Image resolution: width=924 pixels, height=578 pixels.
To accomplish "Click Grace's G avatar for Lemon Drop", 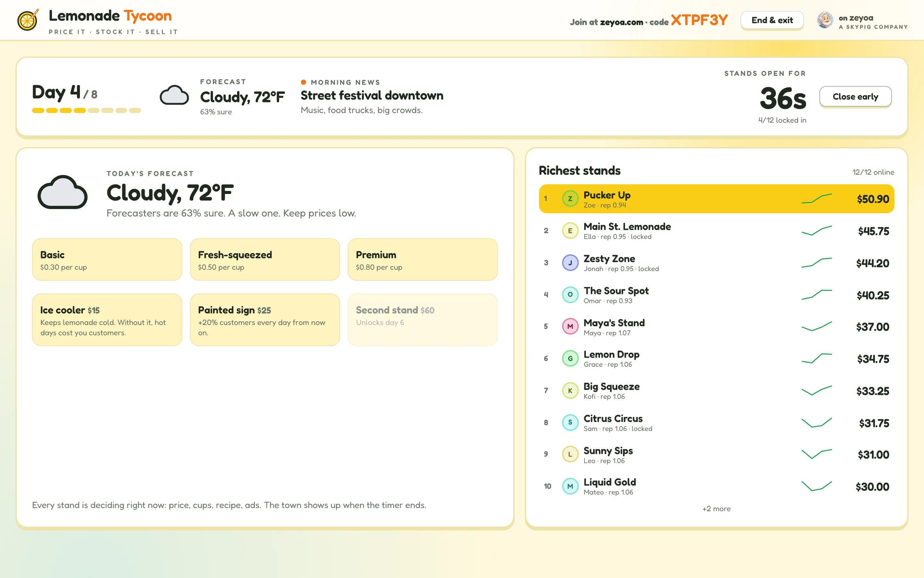I will click(570, 359).
